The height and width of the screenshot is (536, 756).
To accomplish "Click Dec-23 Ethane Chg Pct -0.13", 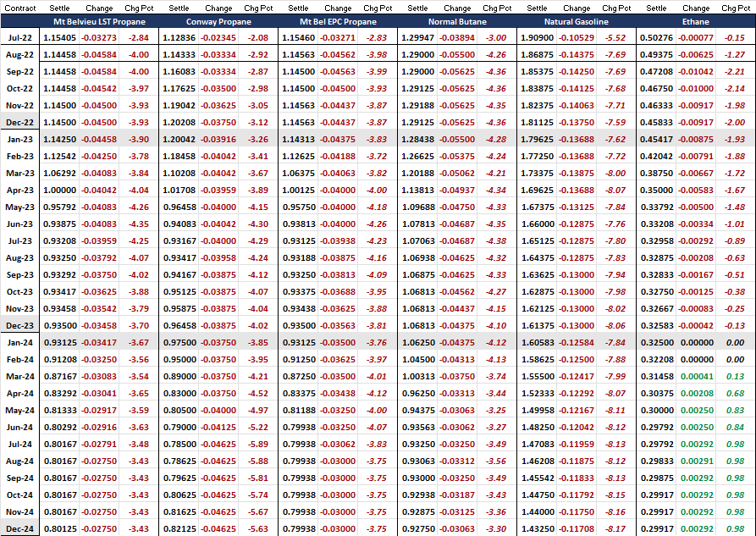I will (x=735, y=326).
